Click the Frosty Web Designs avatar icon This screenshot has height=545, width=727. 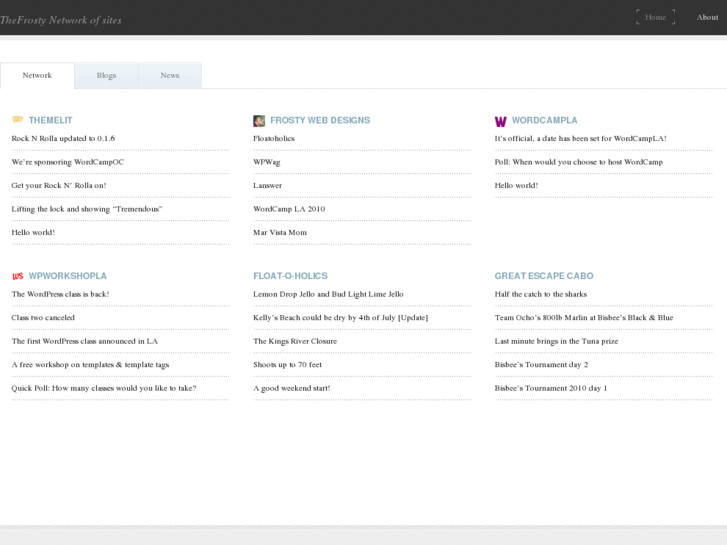tap(259, 121)
